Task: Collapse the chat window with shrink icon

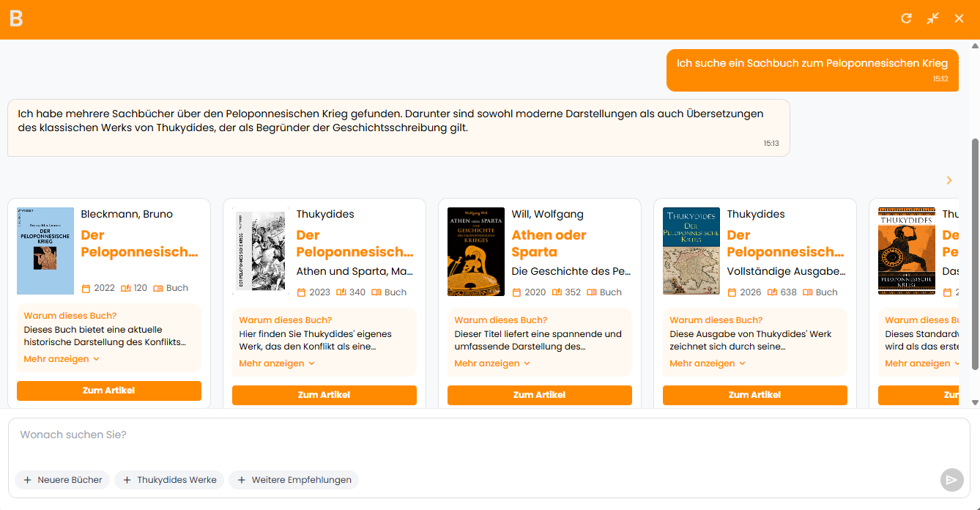Action: (x=932, y=18)
